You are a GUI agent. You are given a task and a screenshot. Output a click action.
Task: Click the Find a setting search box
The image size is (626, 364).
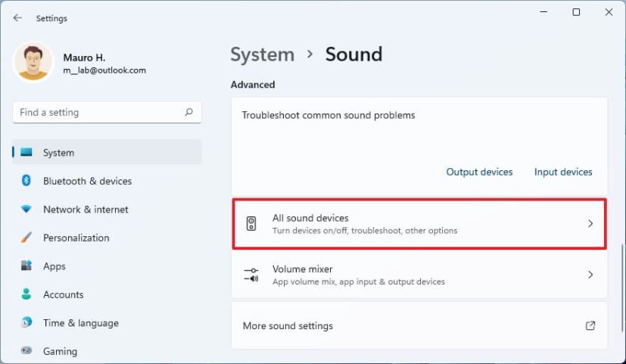(98, 112)
